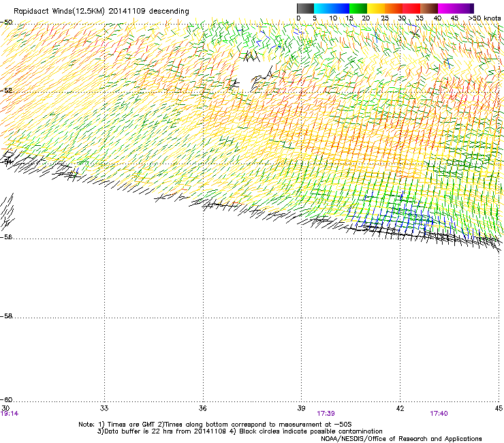Click the longitude label '39'

click(301, 408)
